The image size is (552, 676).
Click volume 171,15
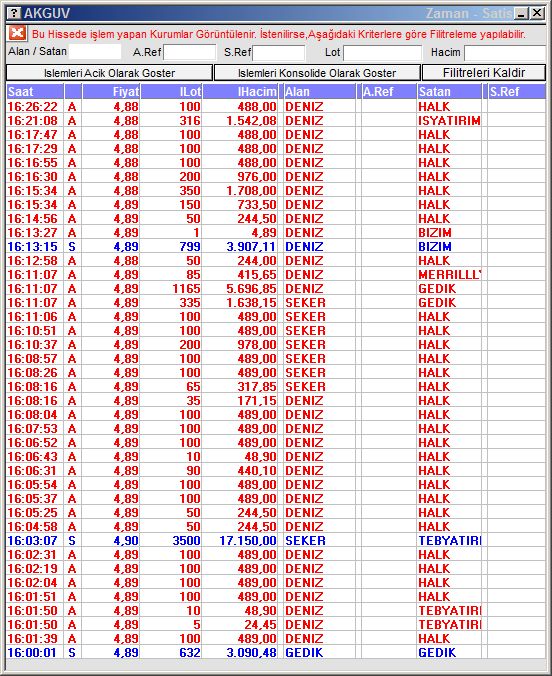[x=257, y=401]
